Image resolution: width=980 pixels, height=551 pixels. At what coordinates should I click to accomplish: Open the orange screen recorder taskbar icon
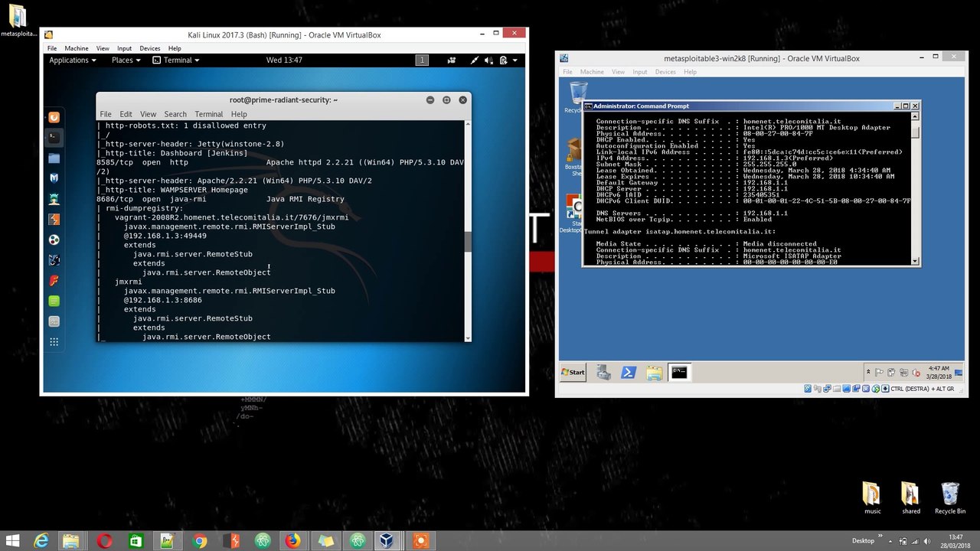point(420,541)
